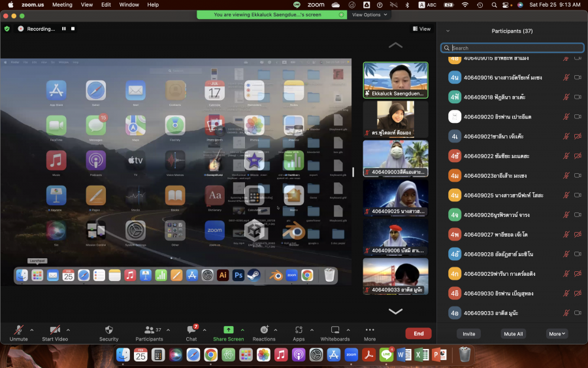Screen dimensions: 588x368
Task: Open the Chat icon with badge
Action: point(191,331)
